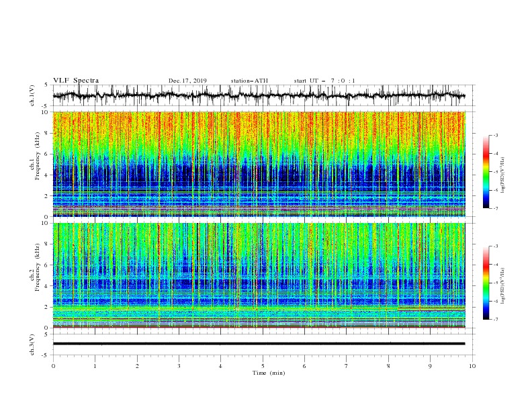
Task: Click the "ch.1(V)" waveform axis label
Action: (x=32, y=95)
